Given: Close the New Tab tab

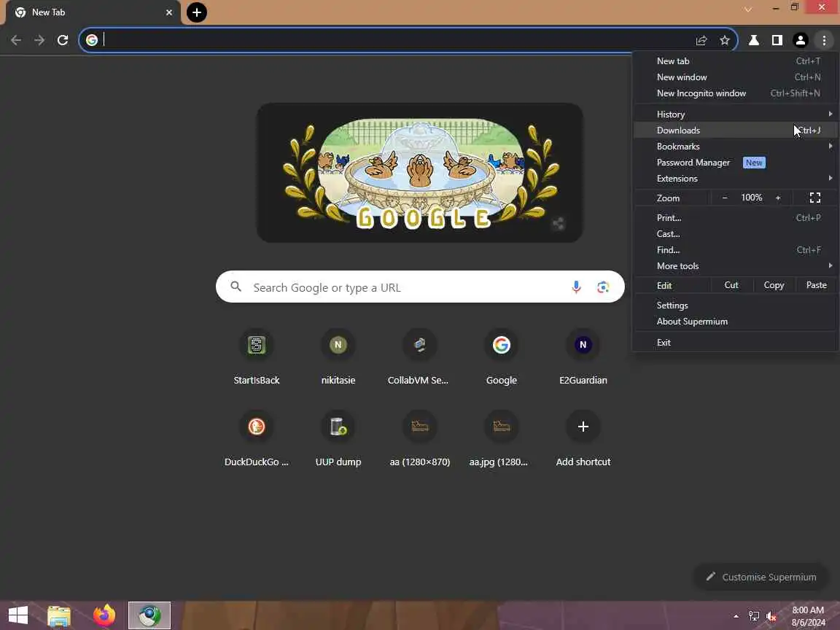Looking at the screenshot, I should pos(168,12).
